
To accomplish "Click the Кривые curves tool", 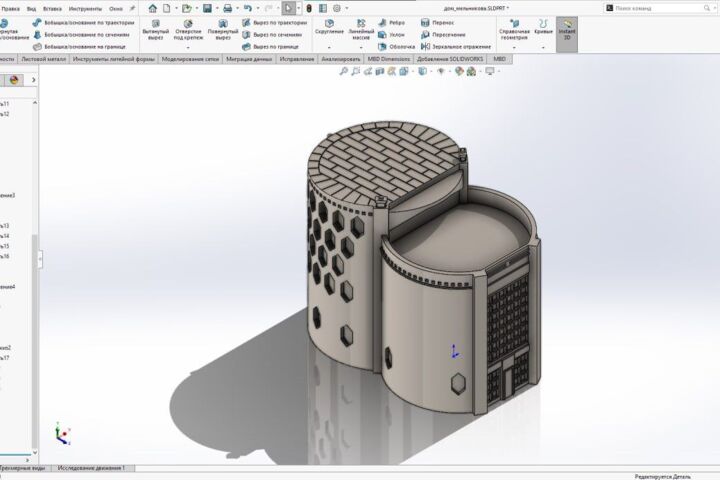I will tap(544, 27).
